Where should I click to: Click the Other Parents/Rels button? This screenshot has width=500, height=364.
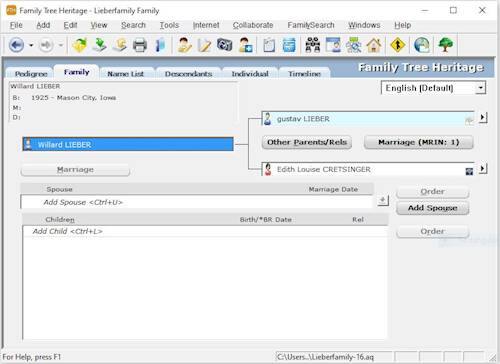pos(307,142)
